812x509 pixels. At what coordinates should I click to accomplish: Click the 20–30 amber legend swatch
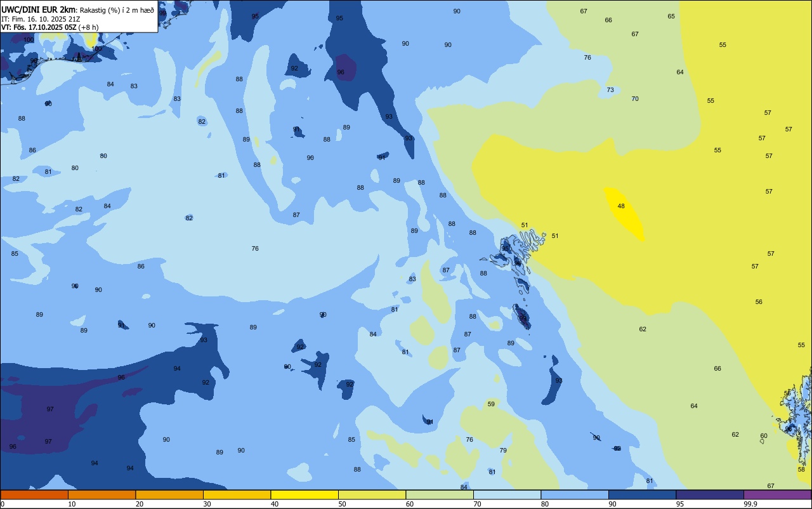(169, 494)
